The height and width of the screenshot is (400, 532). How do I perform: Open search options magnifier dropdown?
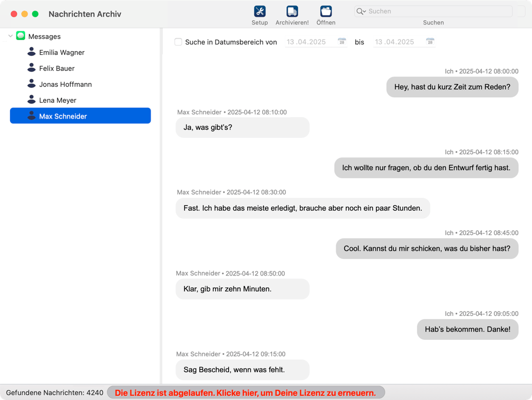point(361,11)
